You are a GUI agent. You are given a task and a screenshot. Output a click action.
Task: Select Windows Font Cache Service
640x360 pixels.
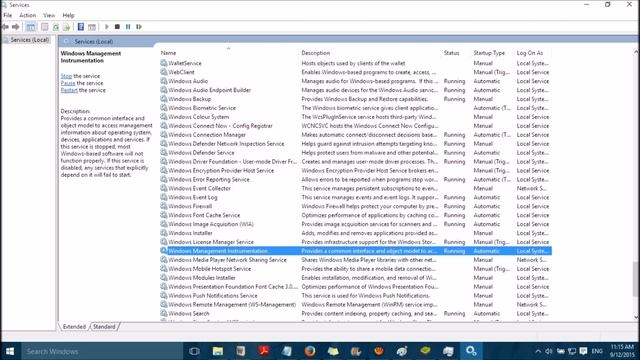[355, 216]
